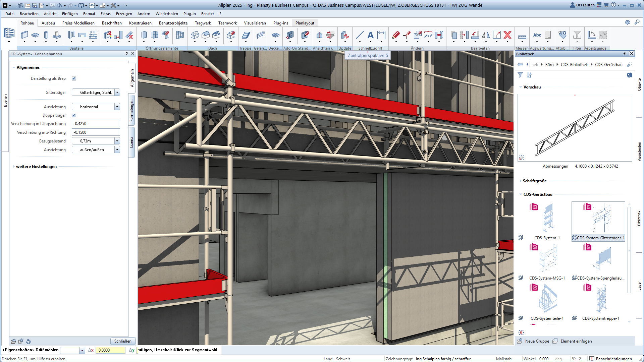Click the measure ruler icon in Messen
This screenshot has width=644, height=362.
coord(522,36)
